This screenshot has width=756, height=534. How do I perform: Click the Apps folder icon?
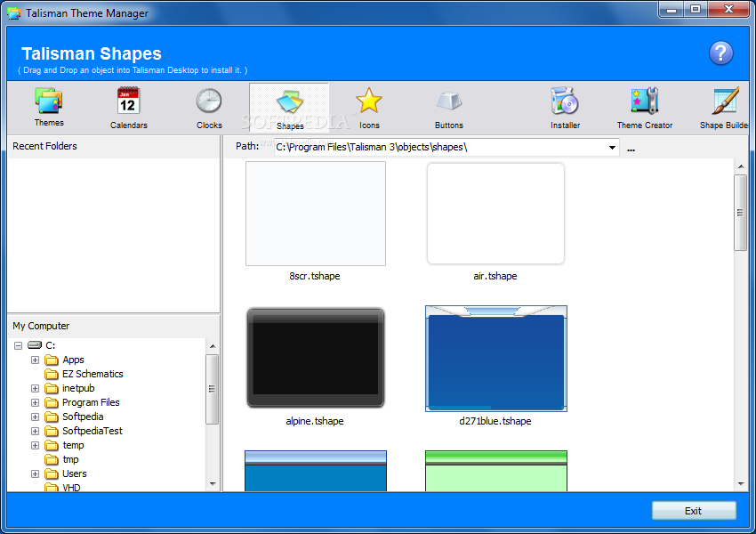point(51,360)
